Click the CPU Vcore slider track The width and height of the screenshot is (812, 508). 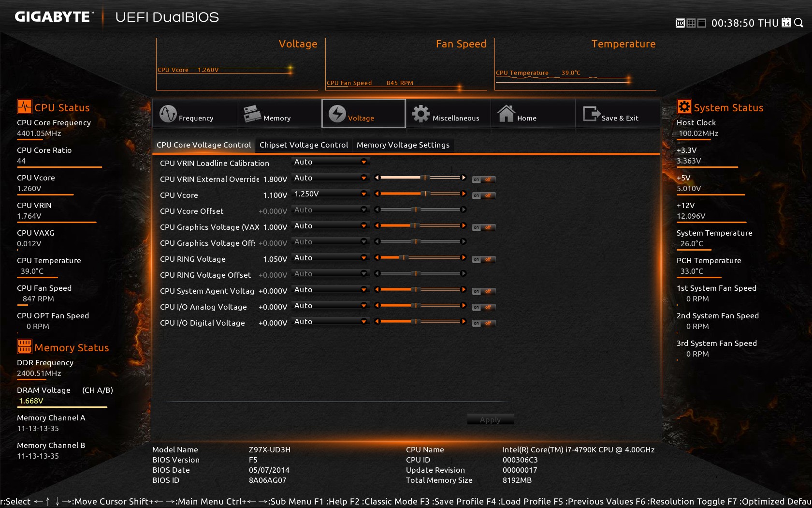click(420, 194)
